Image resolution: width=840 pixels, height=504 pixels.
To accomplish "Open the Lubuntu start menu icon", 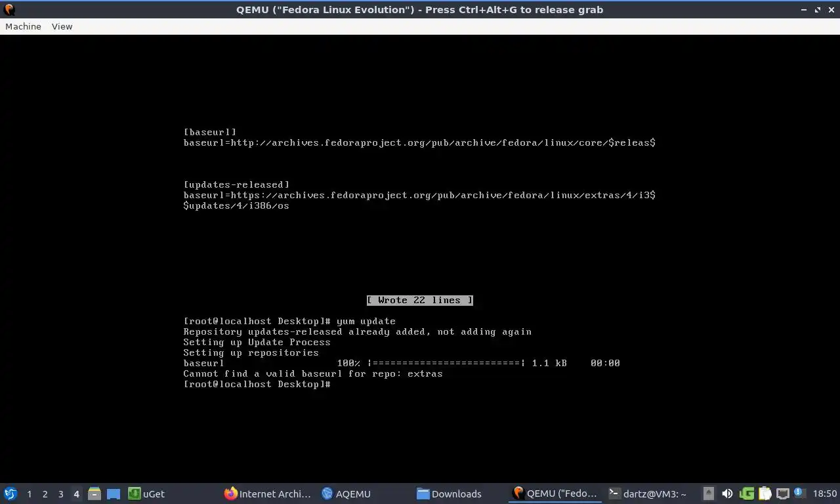I will pyautogui.click(x=10, y=493).
